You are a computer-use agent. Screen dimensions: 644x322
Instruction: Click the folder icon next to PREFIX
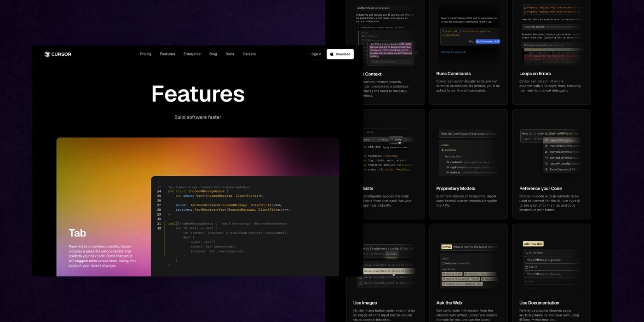527,267
